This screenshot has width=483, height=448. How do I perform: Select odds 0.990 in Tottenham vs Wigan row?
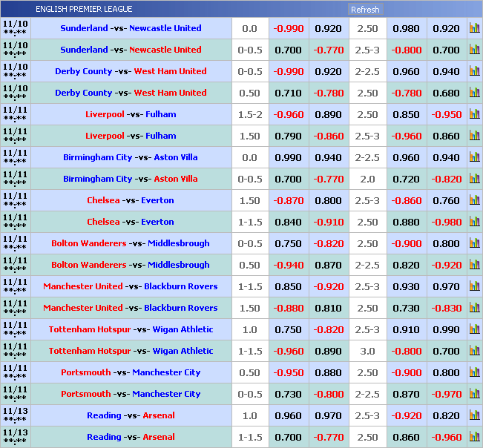point(446,330)
